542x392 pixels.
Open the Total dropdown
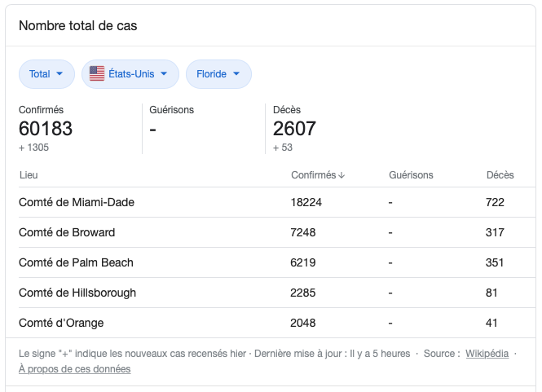point(46,74)
